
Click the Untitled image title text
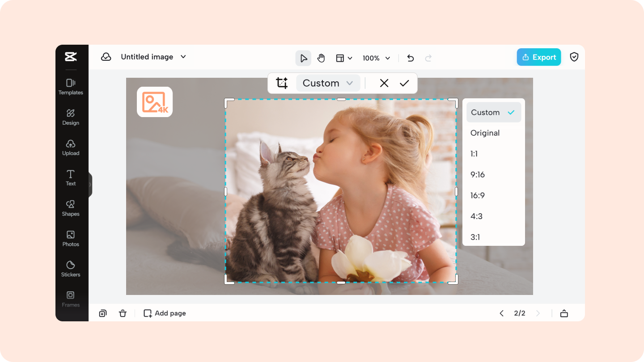(147, 57)
